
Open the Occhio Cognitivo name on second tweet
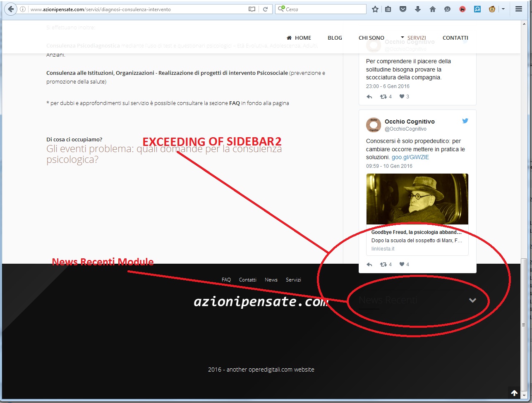tap(410, 122)
